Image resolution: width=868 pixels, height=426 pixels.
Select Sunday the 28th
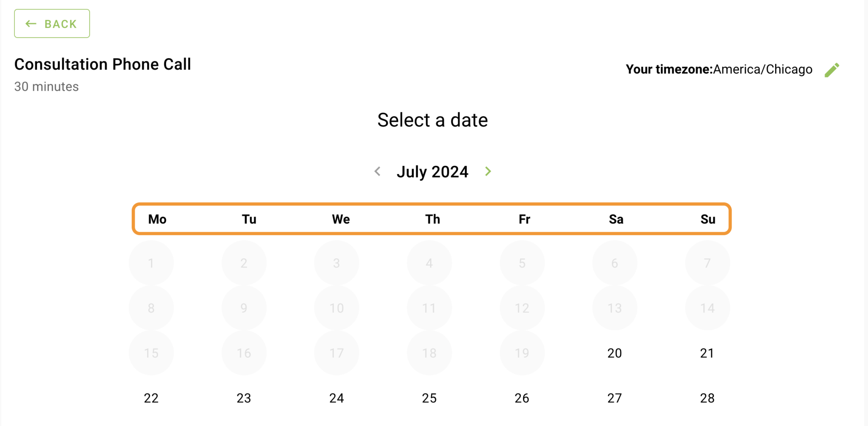click(x=707, y=398)
